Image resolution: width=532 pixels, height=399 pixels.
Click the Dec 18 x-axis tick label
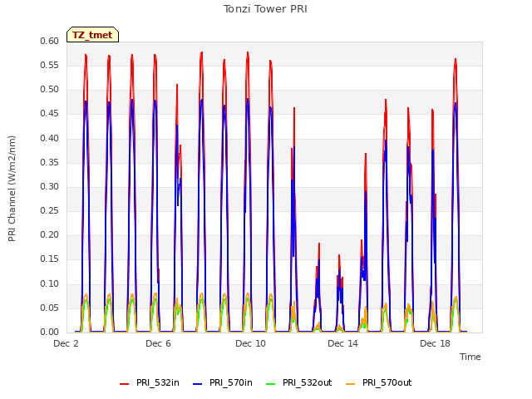pyautogui.click(x=436, y=343)
